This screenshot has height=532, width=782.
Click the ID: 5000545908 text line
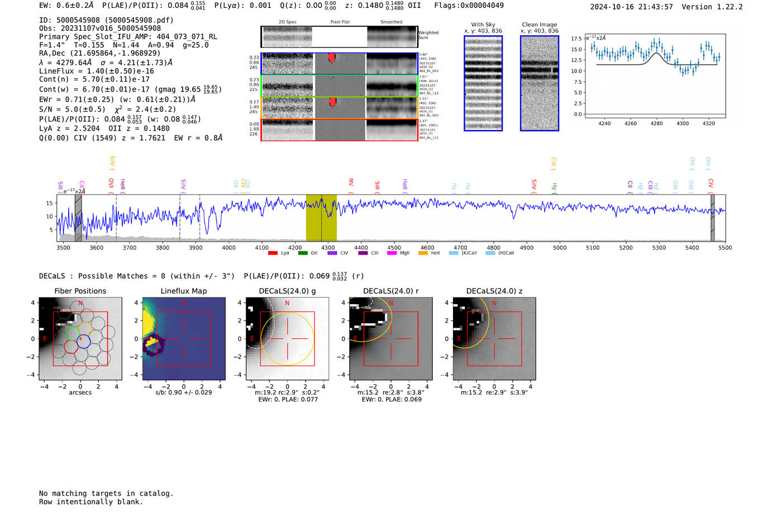click(x=106, y=20)
